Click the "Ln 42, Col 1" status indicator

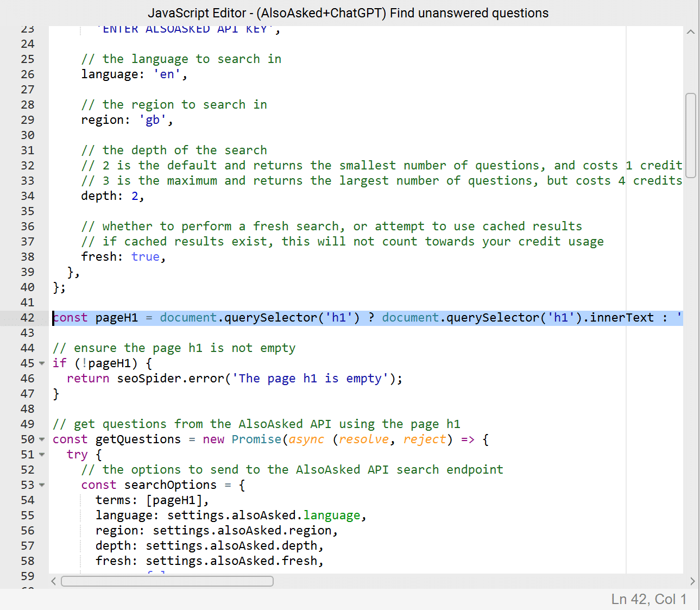tap(649, 599)
